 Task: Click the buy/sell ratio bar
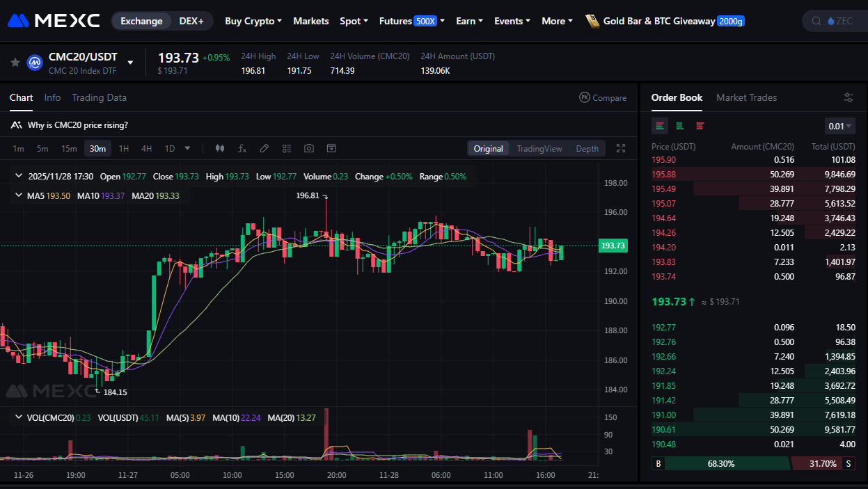753,463
